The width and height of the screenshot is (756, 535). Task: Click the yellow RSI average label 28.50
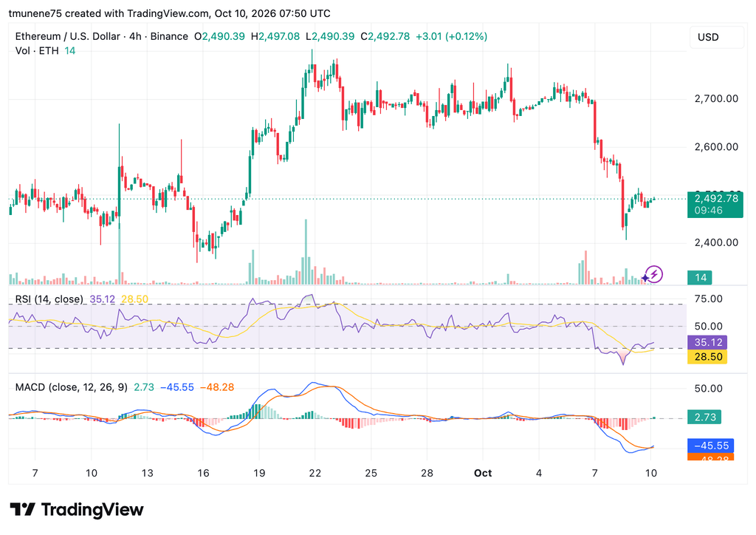coord(707,357)
